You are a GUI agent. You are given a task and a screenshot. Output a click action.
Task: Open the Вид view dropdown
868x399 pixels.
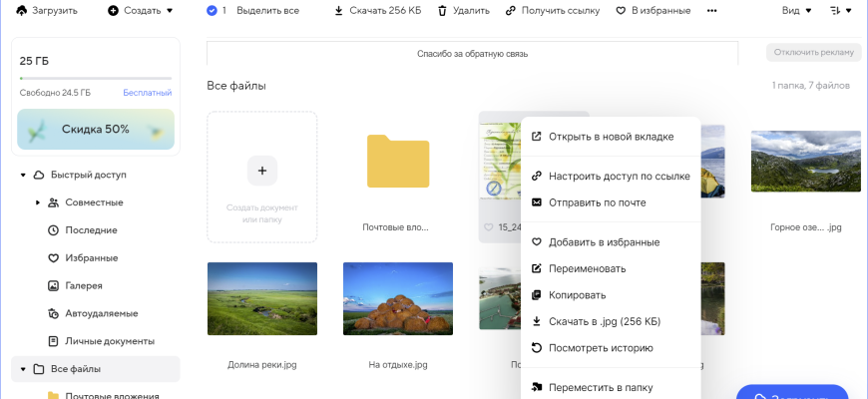pos(796,11)
